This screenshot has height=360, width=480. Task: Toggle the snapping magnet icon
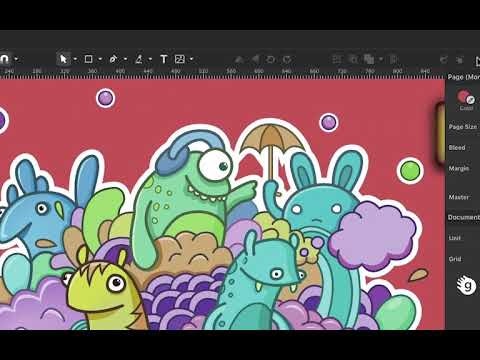pyautogui.click(x=4, y=59)
